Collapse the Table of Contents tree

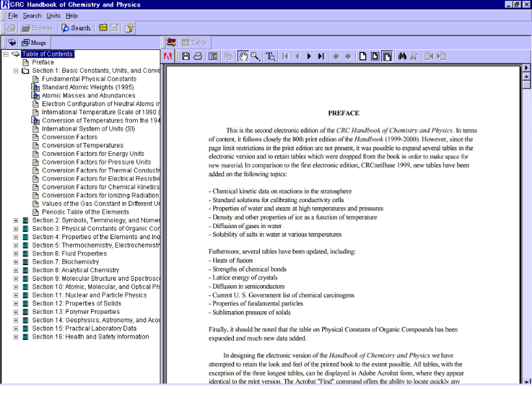pos(6,55)
